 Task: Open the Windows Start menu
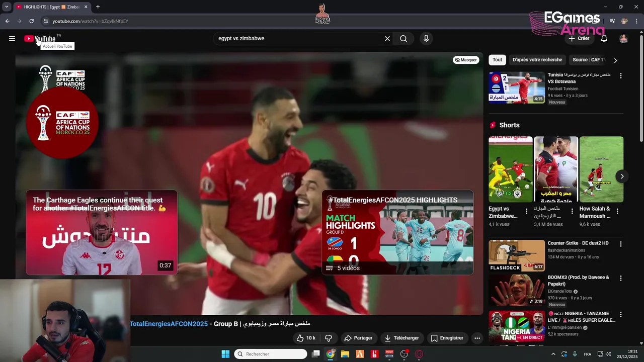(225, 354)
